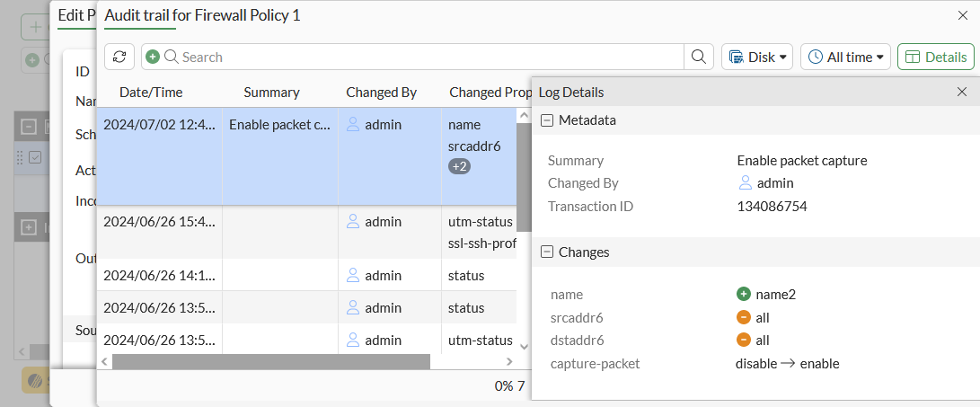This screenshot has width=980, height=407.
Task: Click the Changed By column header
Action: (x=381, y=93)
